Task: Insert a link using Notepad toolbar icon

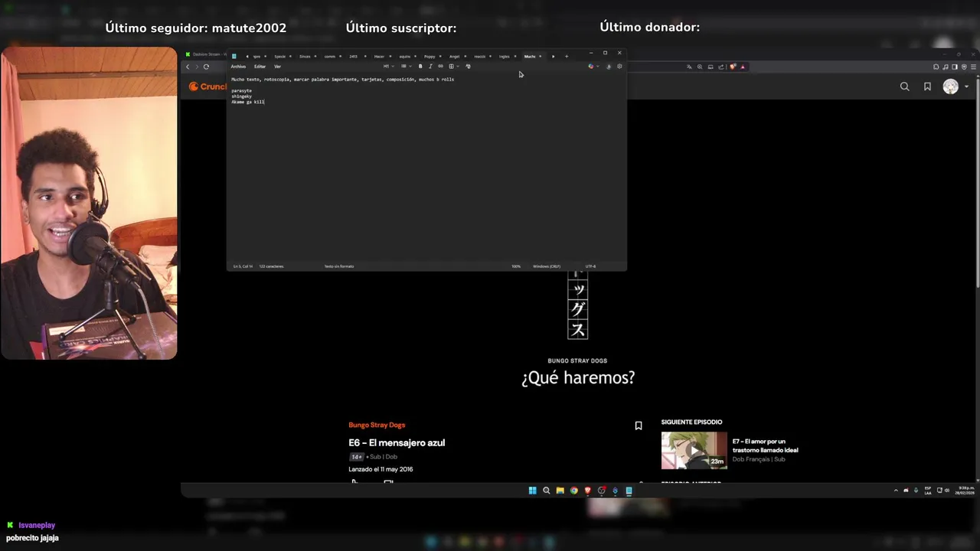Action: (440, 67)
